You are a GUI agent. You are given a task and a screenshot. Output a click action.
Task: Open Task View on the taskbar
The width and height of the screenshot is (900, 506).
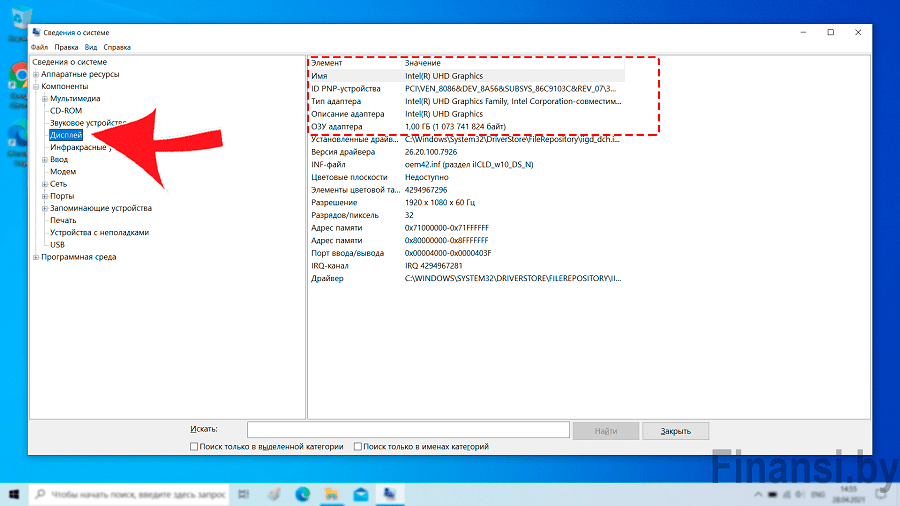point(244,494)
